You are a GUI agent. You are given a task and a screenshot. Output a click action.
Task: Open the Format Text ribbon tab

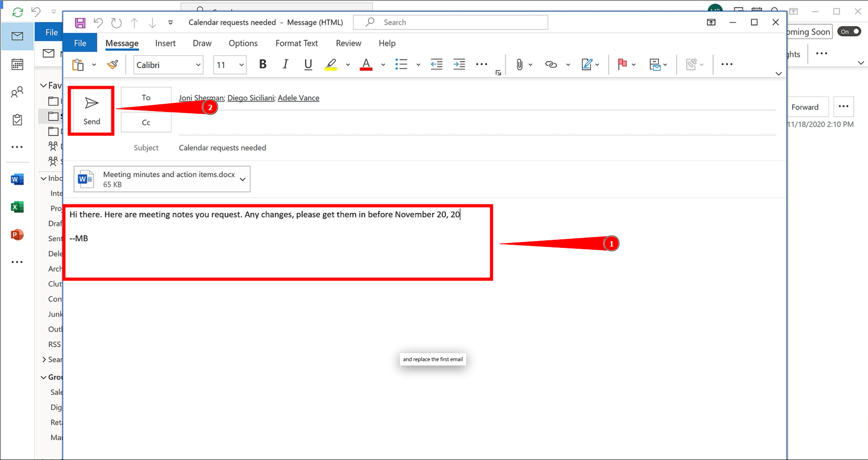point(296,43)
